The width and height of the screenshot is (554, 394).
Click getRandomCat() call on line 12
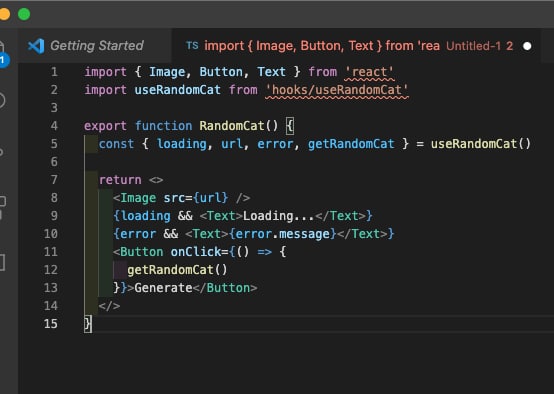pos(177,270)
